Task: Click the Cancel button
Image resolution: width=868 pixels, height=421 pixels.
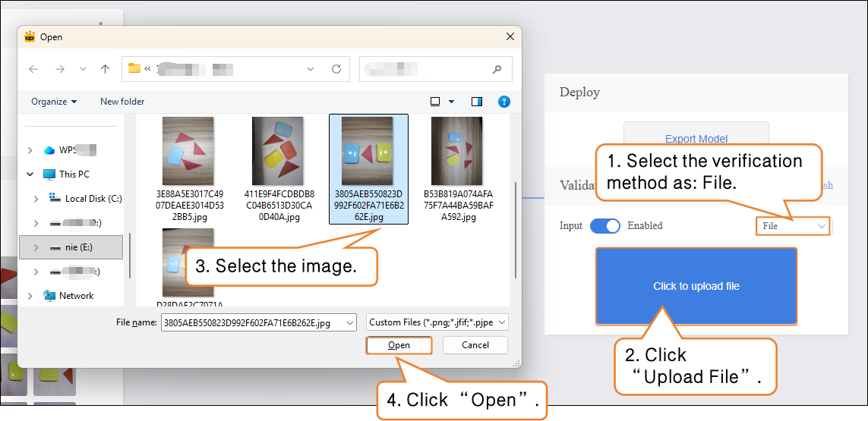Action: click(x=475, y=345)
